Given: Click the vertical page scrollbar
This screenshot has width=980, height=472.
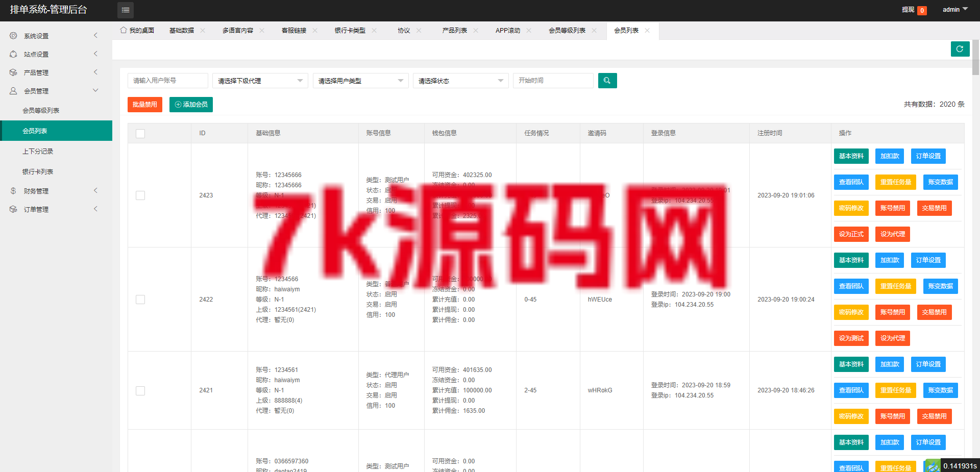Looking at the screenshot, I should [975, 57].
